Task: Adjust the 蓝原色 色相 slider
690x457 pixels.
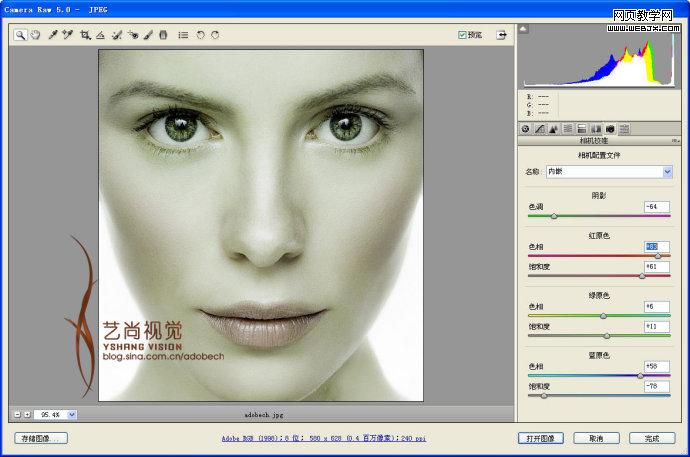Action: point(640,376)
